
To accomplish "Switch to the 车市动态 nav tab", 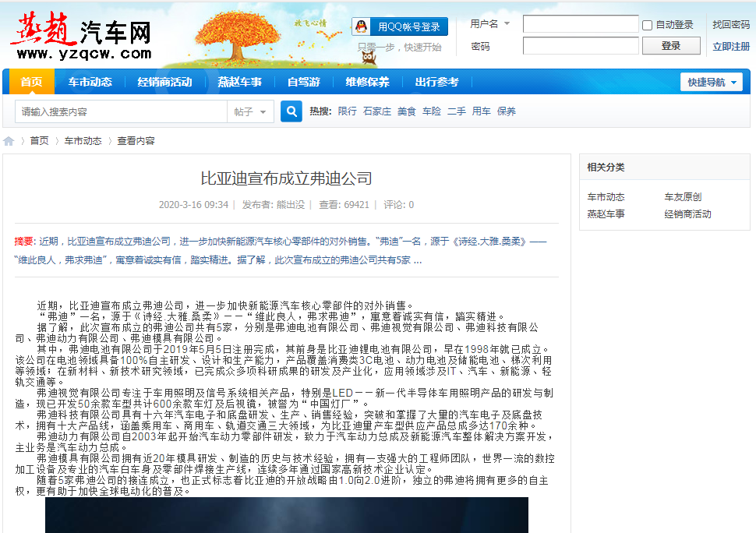I will [90, 82].
